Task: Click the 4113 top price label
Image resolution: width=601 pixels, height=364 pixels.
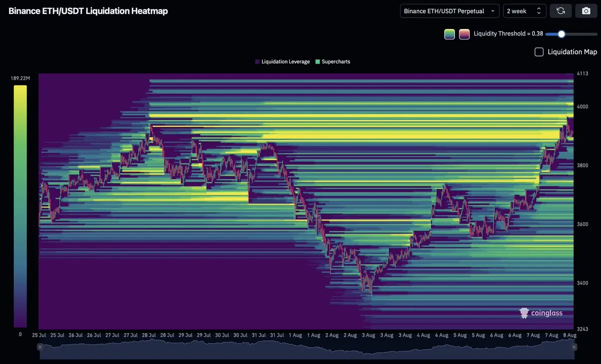Action: click(x=581, y=74)
